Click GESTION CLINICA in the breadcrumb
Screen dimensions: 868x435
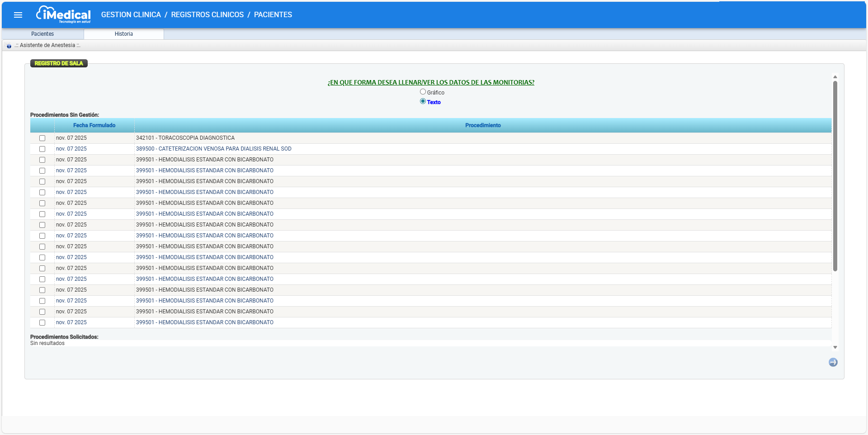pyautogui.click(x=131, y=15)
